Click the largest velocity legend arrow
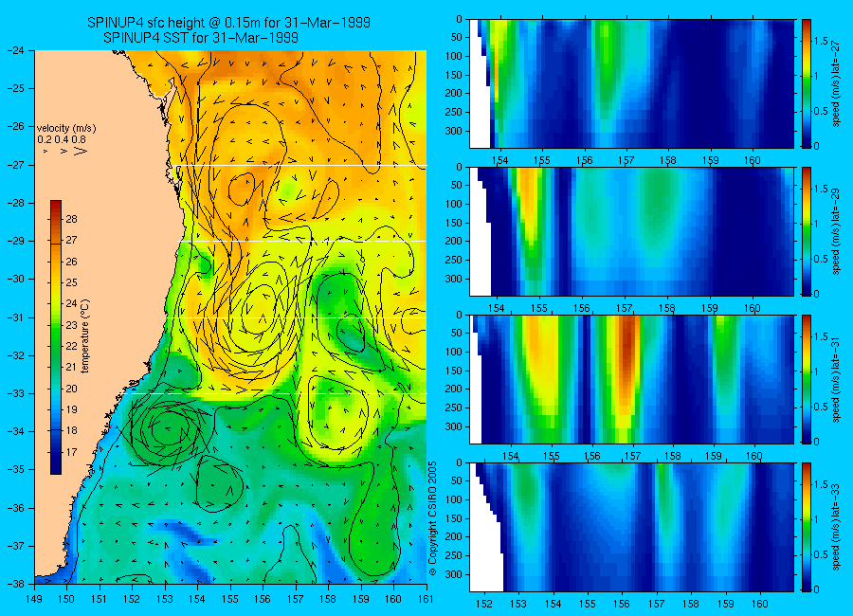Image resolution: width=853 pixels, height=616 pixels. (x=81, y=151)
